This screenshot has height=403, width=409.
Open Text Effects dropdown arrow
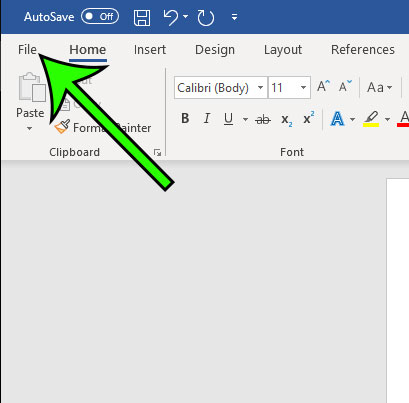(x=352, y=119)
